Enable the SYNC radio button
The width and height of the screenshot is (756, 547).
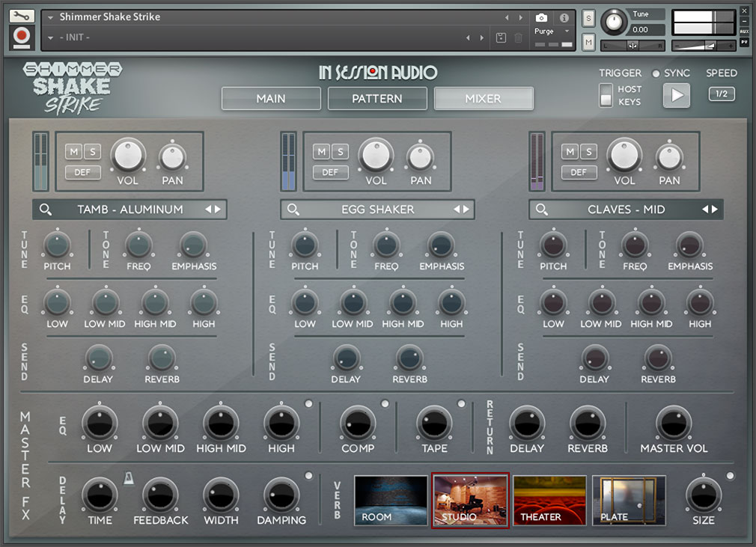pyautogui.click(x=658, y=73)
